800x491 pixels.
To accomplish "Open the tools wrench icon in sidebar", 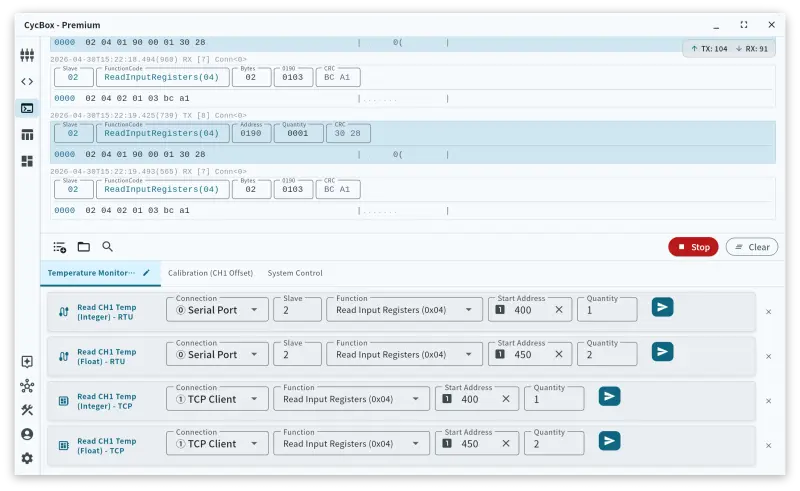I will (27, 410).
